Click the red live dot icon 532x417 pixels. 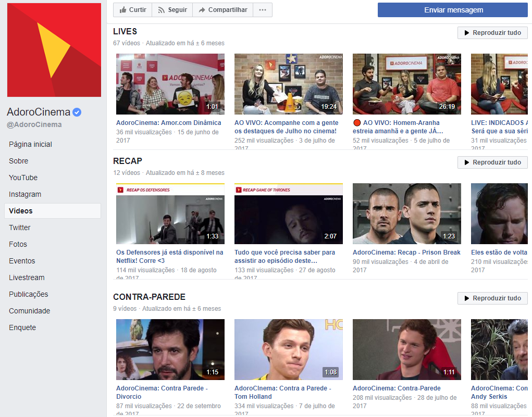[x=357, y=123]
